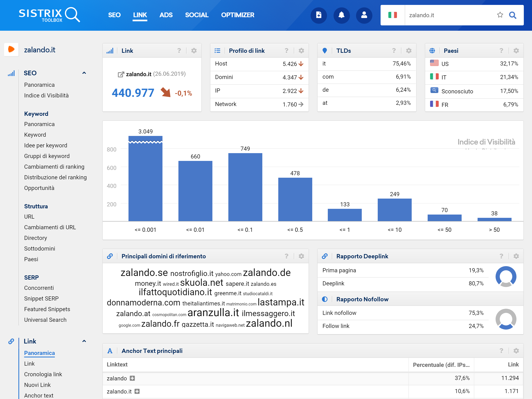Open settings gear of Rapporto Deeplink box

point(516,256)
